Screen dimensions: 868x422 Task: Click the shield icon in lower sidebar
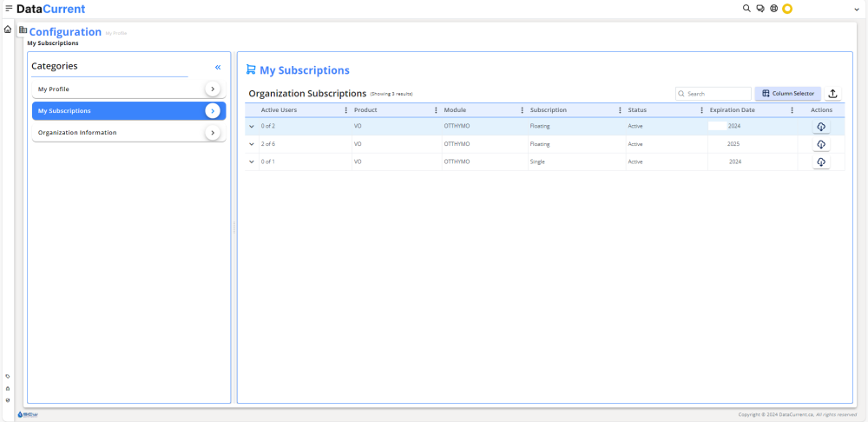(7, 400)
